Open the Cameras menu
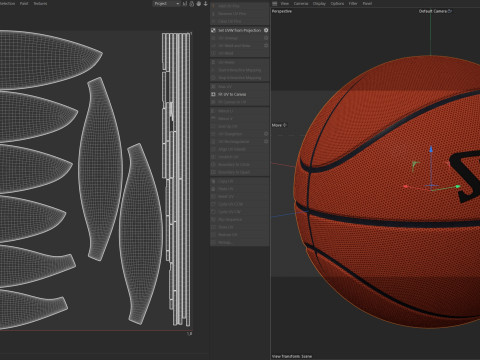 [301, 4]
